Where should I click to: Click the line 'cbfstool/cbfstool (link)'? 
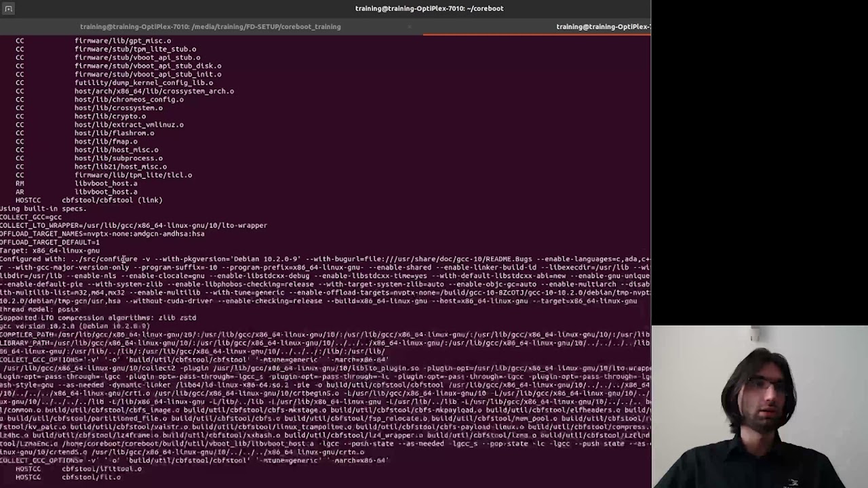(x=112, y=200)
